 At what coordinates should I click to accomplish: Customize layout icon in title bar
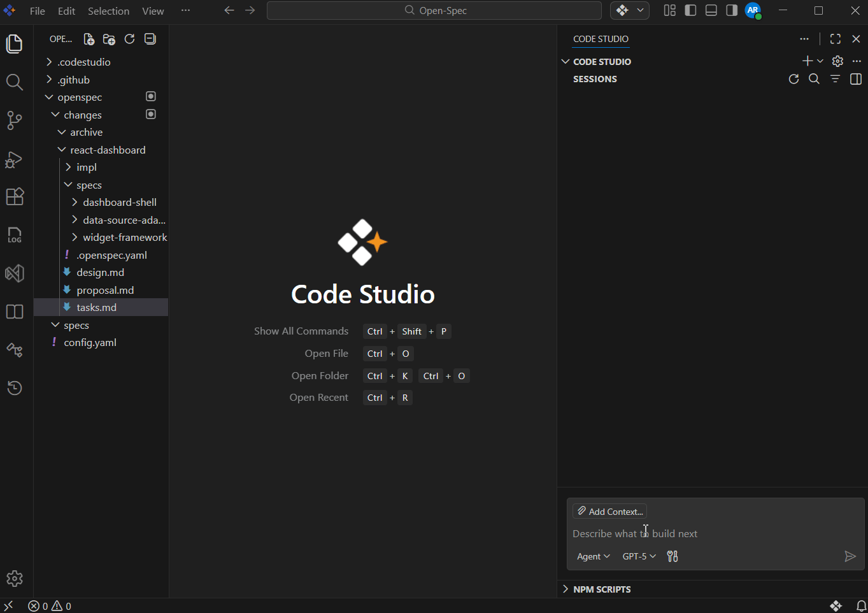[669, 10]
